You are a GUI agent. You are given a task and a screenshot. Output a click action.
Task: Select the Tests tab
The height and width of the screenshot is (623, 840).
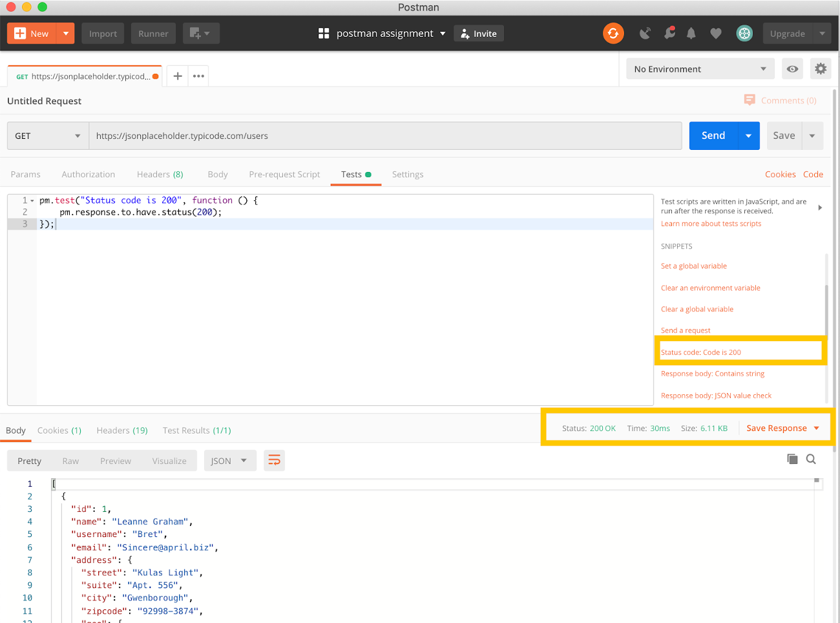[356, 174]
